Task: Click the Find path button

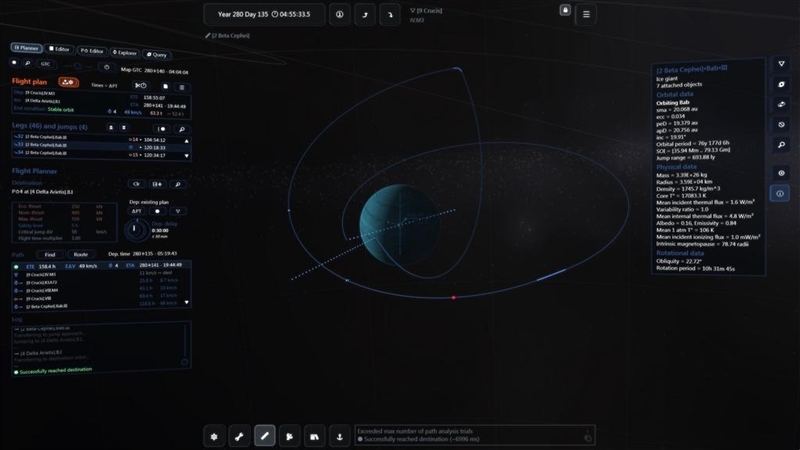Action: [49, 255]
